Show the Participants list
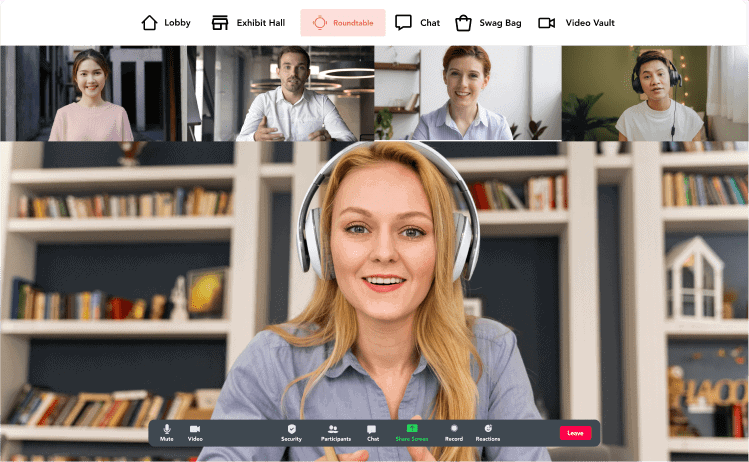 pyautogui.click(x=335, y=432)
